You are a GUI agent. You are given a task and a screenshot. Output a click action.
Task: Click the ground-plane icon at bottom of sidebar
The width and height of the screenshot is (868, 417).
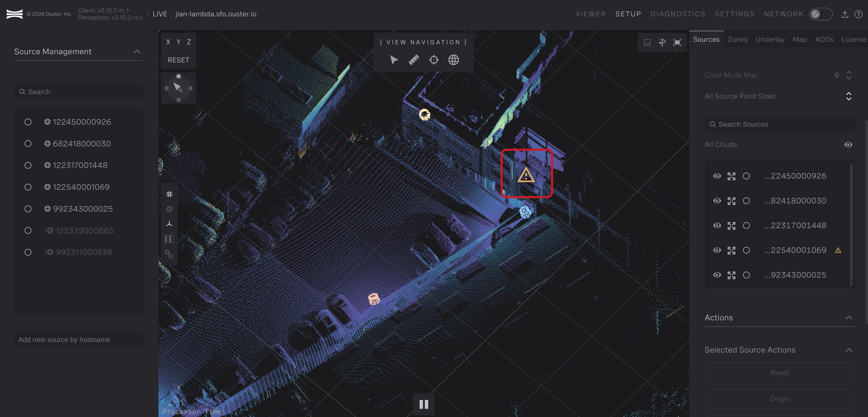[169, 254]
